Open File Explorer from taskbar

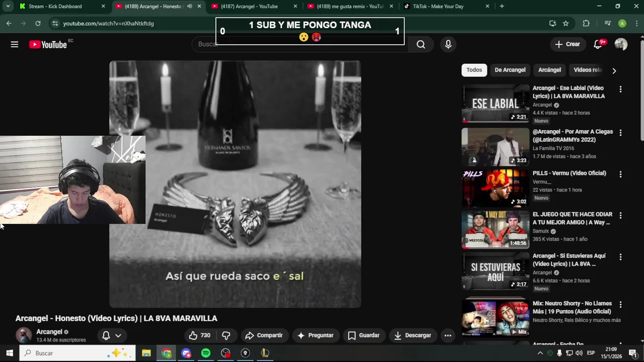(x=146, y=353)
